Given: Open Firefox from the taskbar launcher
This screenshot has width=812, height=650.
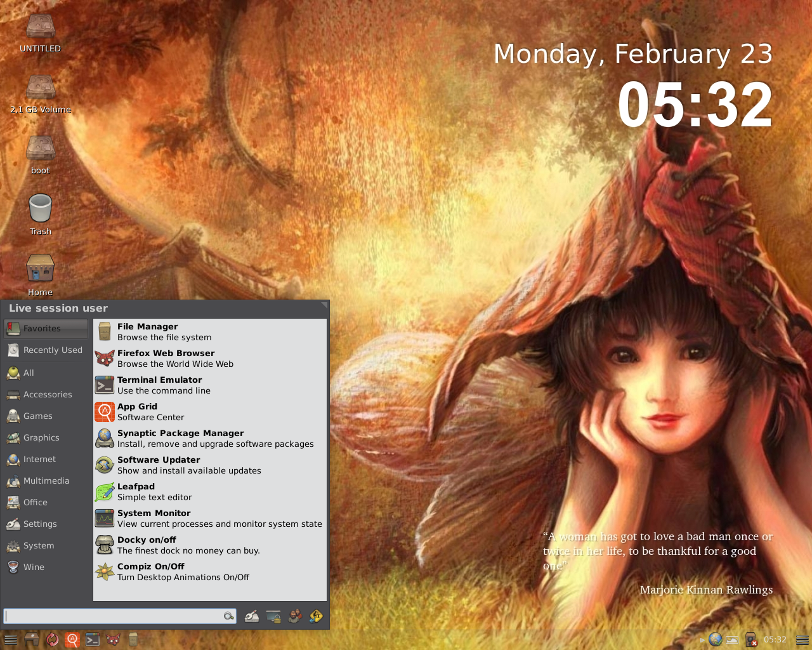Looking at the screenshot, I should (x=113, y=640).
